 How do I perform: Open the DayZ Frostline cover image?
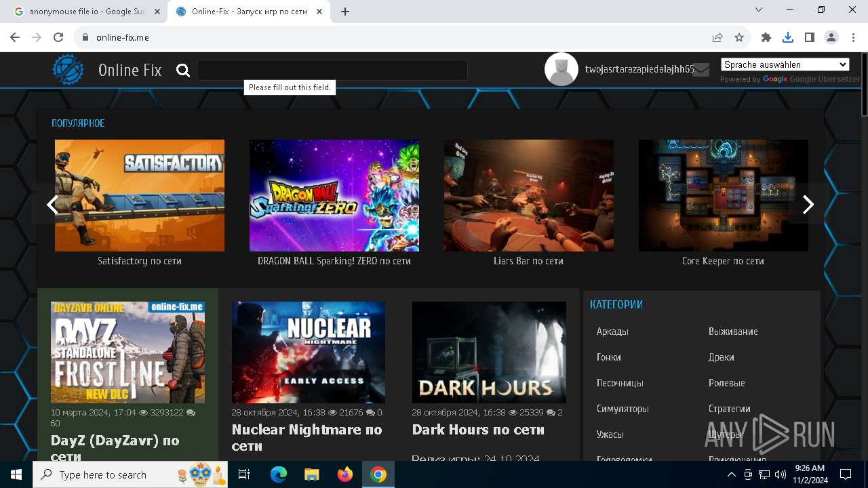[127, 352]
